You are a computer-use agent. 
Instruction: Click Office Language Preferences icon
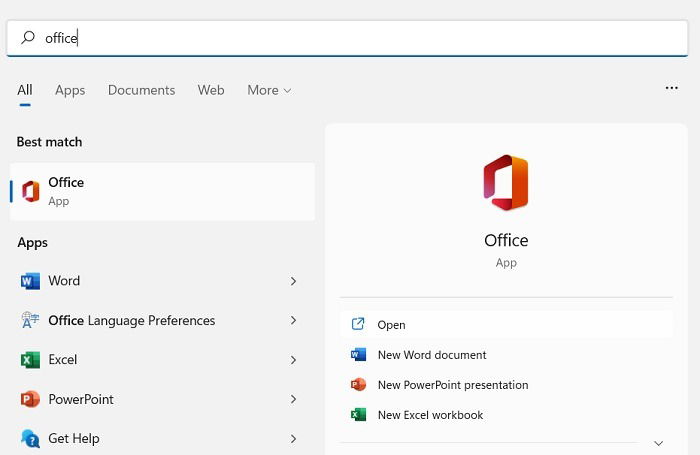coord(30,320)
